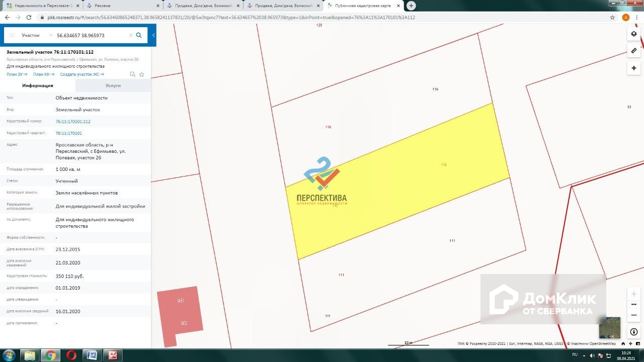644x362 pixels.
Task: Open Создать участок ЖС link
Action: pyautogui.click(x=82, y=74)
